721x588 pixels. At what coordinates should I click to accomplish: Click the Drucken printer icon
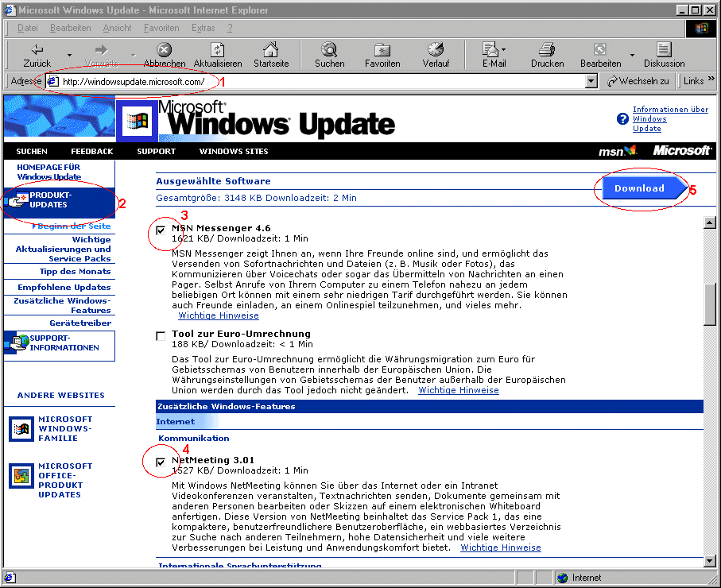point(547,49)
